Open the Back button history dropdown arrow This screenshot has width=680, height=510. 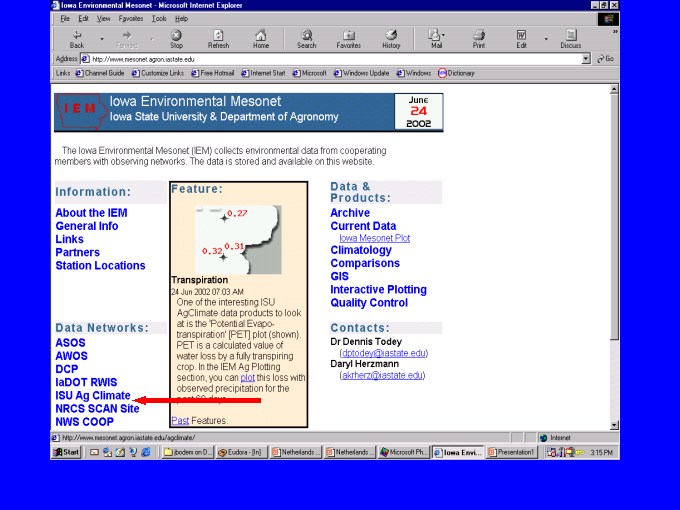102,39
